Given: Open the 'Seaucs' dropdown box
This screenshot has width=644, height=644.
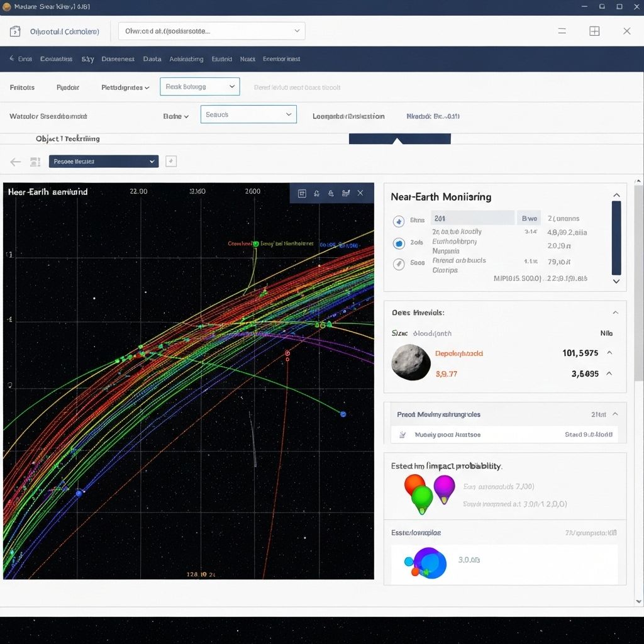Looking at the screenshot, I should [248, 114].
